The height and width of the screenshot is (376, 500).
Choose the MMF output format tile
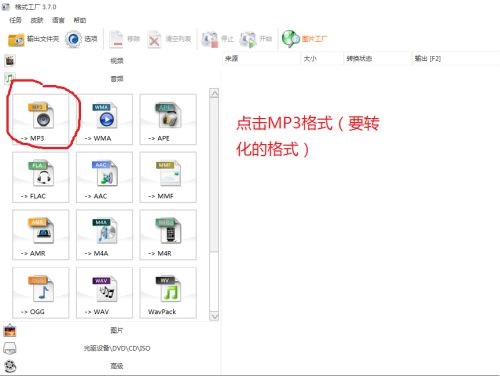pos(168,177)
